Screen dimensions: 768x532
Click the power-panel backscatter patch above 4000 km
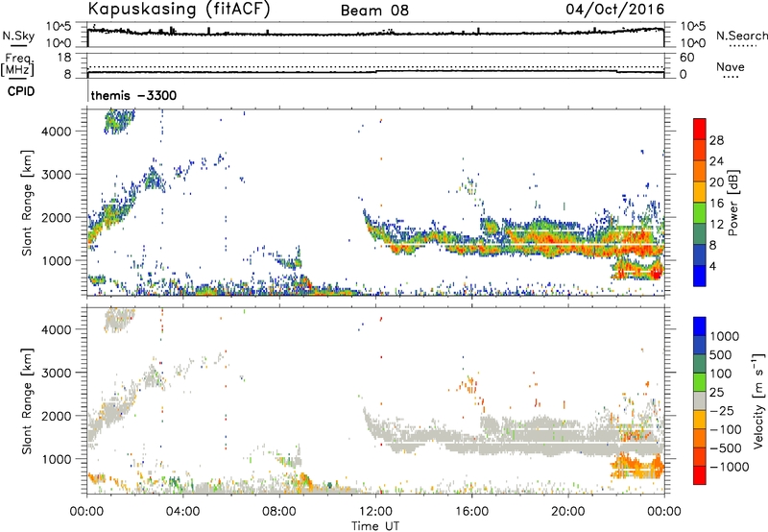coord(119,122)
